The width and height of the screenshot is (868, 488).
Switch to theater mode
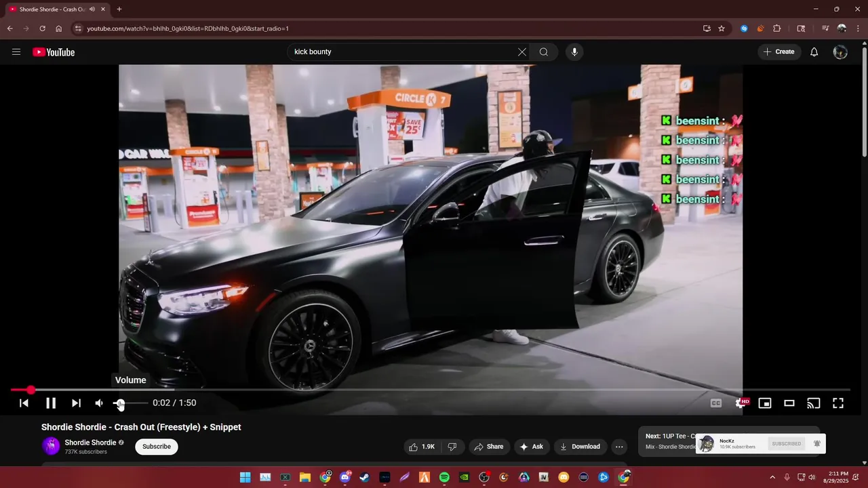point(789,403)
